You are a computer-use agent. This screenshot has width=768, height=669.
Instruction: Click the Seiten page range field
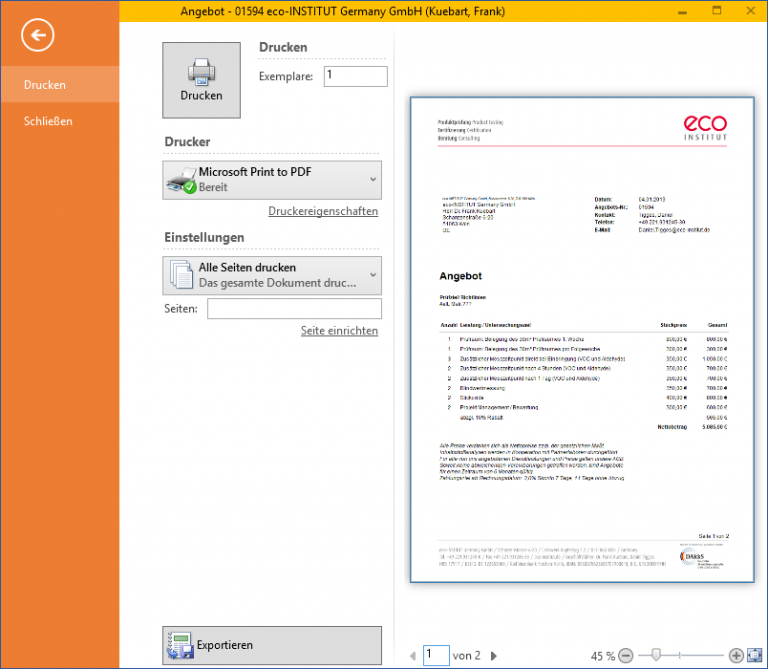tap(294, 310)
